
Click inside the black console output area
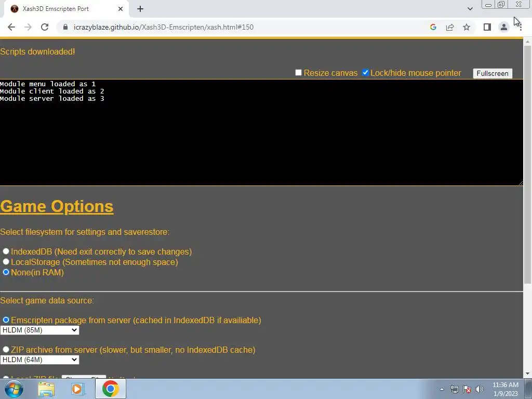(x=261, y=132)
